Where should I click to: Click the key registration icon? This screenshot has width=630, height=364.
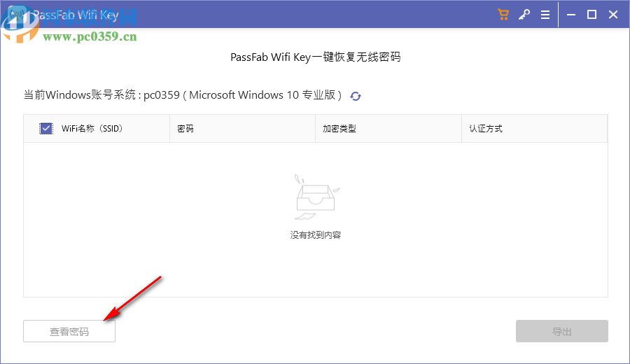524,15
